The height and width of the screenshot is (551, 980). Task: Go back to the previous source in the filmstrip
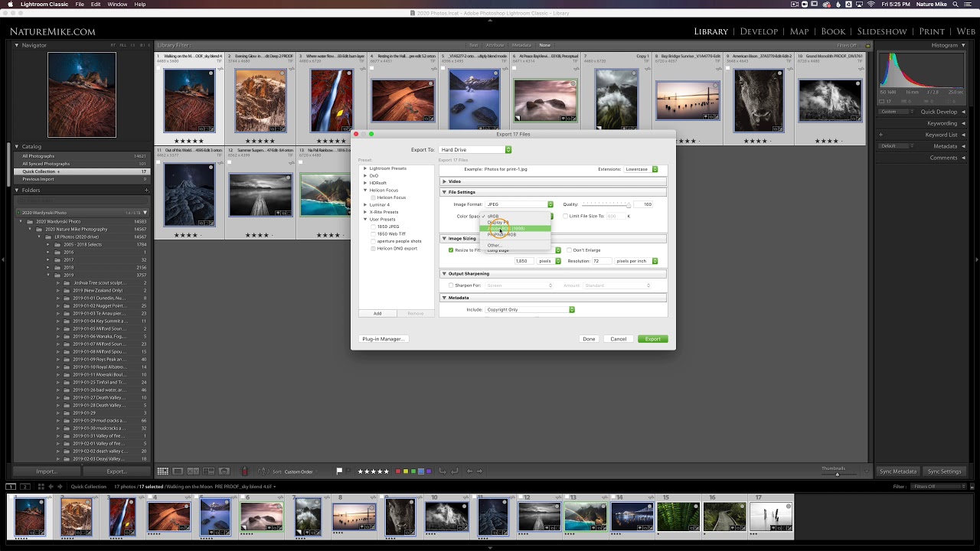pyautogui.click(x=51, y=487)
